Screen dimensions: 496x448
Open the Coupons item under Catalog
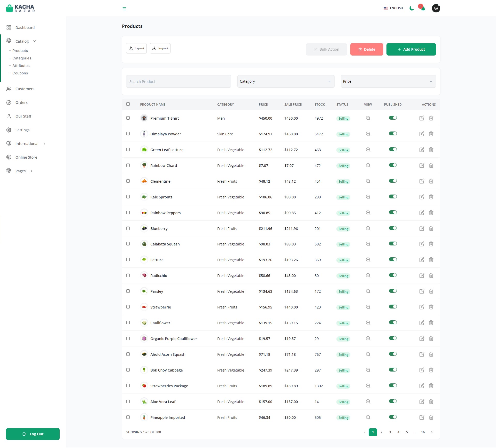(20, 73)
